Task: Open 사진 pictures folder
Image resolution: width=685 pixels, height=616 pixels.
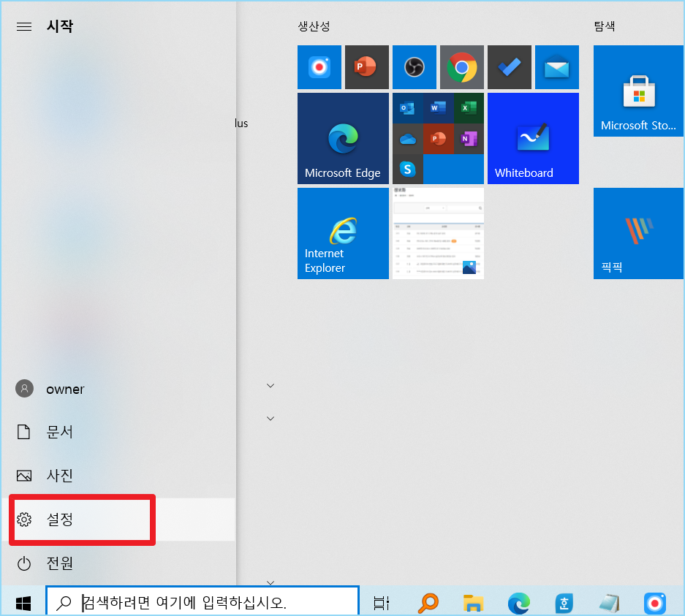Action: pyautogui.click(x=118, y=475)
